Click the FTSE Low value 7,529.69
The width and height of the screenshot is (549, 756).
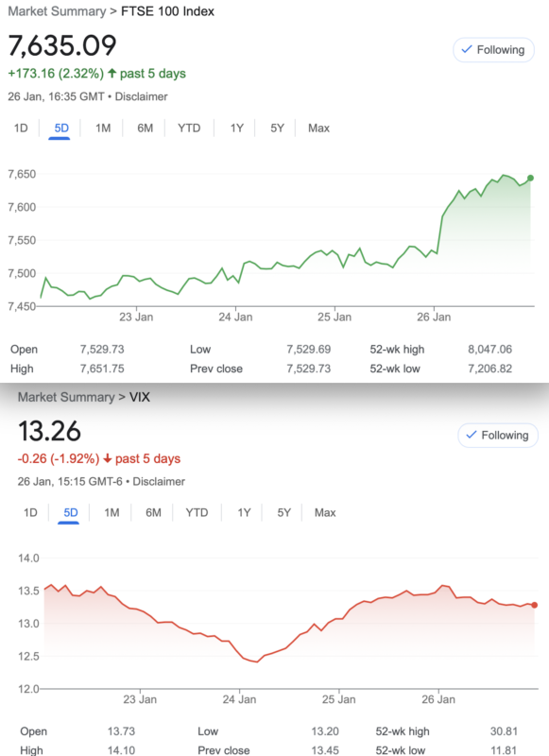click(308, 349)
